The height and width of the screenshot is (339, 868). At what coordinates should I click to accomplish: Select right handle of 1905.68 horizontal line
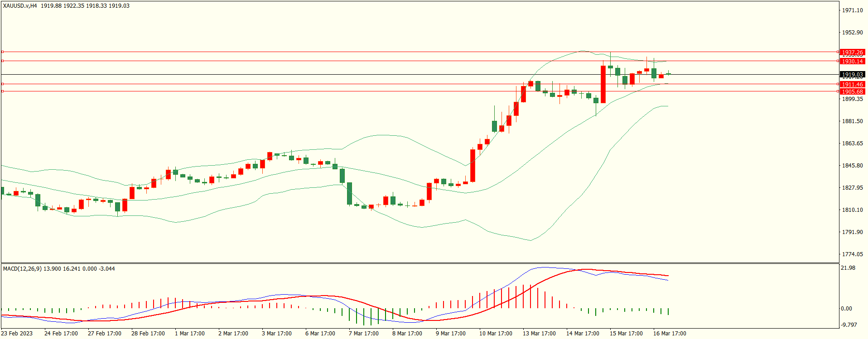(838, 91)
